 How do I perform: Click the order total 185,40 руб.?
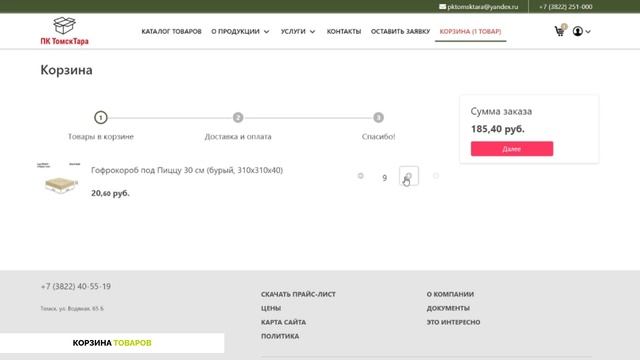pos(498,129)
